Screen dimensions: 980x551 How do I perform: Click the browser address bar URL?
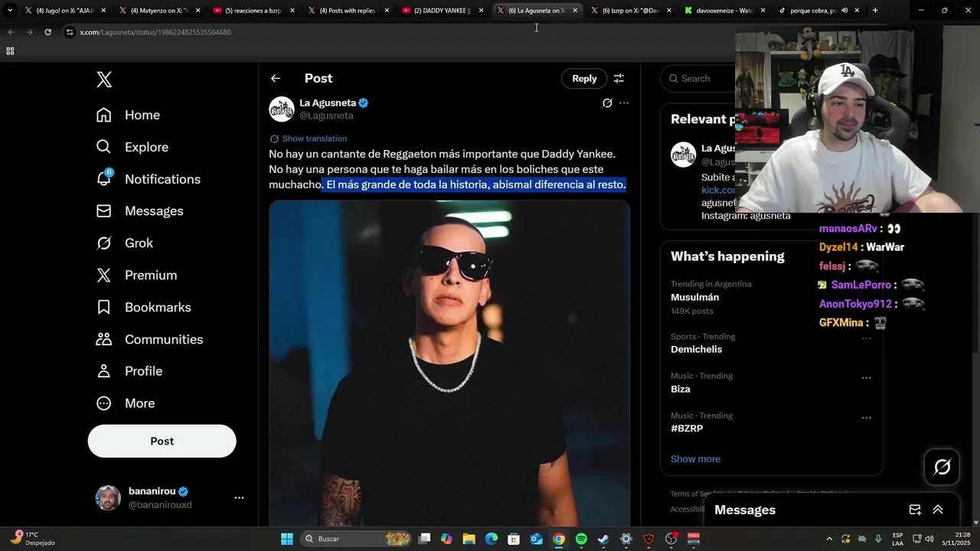(x=155, y=32)
